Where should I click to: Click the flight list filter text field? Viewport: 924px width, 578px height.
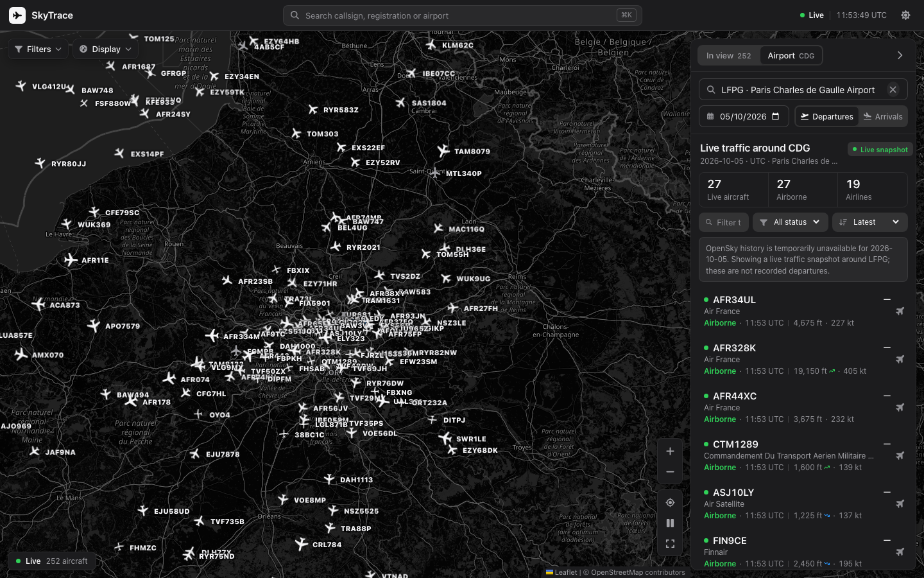[x=724, y=222]
